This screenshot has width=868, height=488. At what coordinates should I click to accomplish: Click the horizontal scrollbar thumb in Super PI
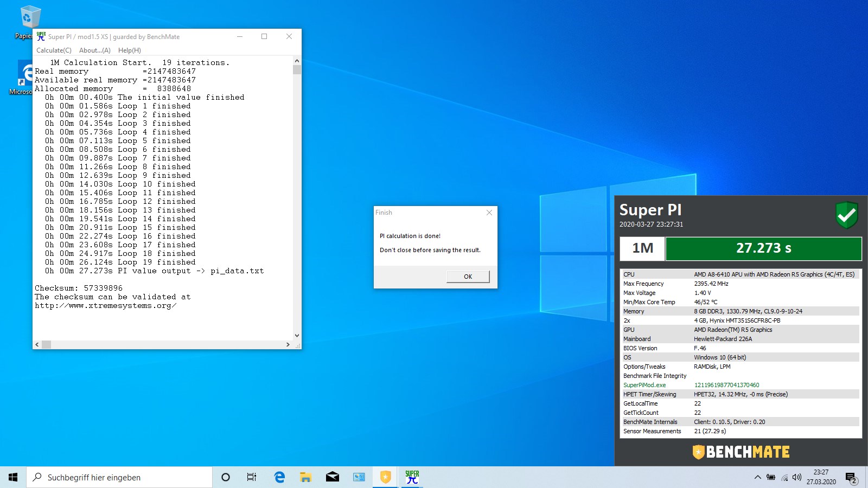[47, 344]
